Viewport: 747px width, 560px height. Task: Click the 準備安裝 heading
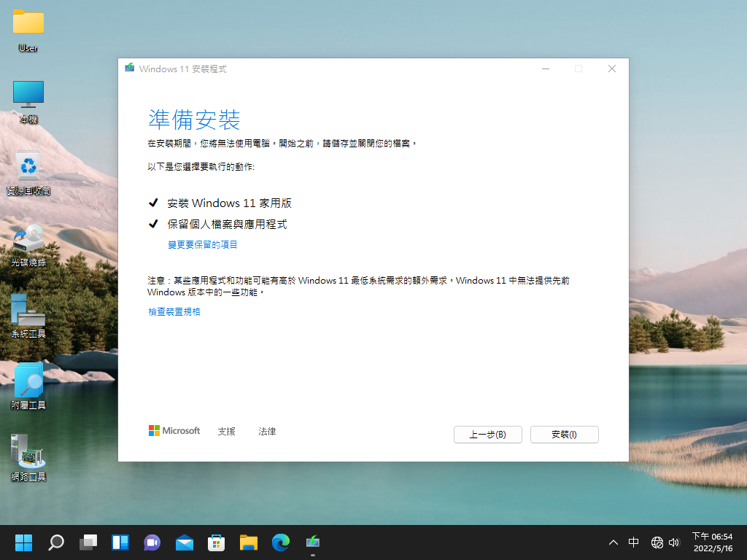pos(194,120)
